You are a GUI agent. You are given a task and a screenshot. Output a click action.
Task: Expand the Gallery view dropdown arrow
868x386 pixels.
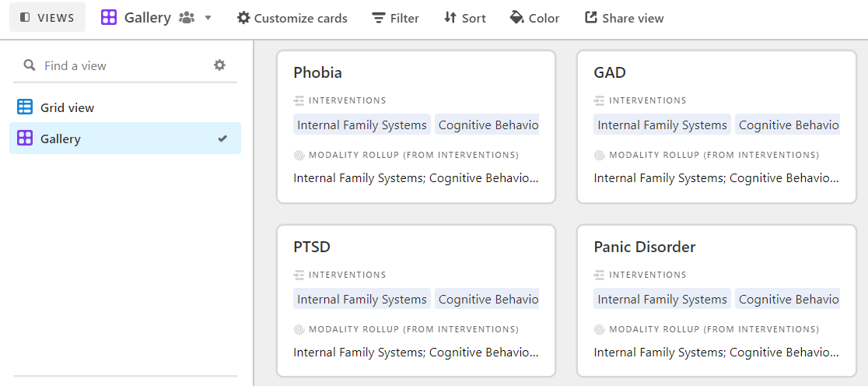(x=208, y=18)
